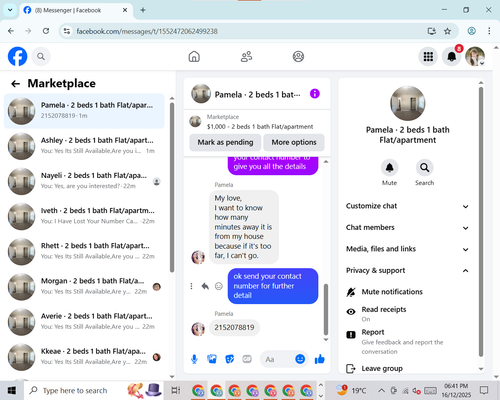500x400 pixels.
Task: Search in conversation magnifier icon
Action: [424, 168]
